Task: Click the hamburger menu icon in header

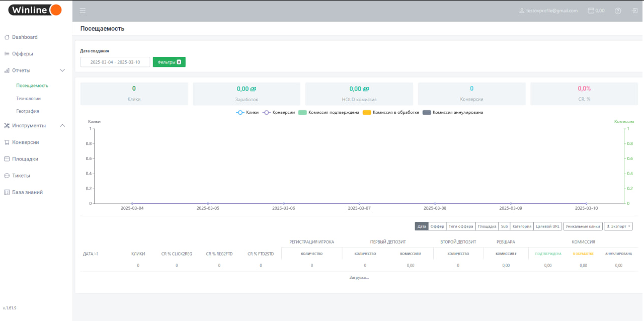Action: 83,11
